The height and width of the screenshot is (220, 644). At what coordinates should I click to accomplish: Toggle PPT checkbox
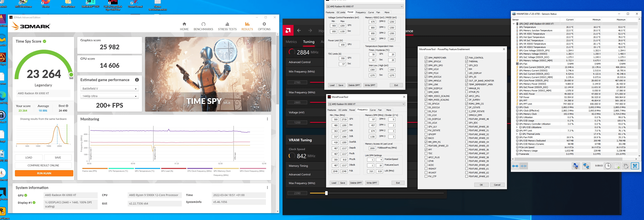[x=426, y=150]
